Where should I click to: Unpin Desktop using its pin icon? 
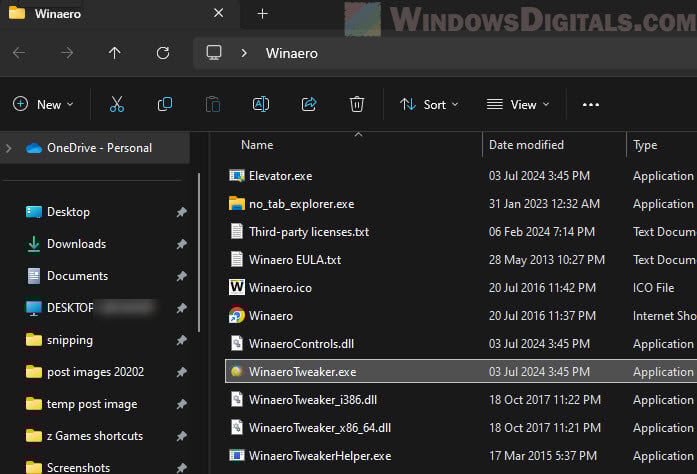pos(181,212)
